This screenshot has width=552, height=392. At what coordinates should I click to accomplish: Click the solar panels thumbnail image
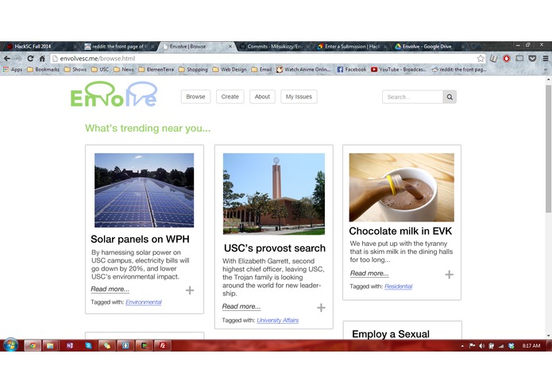144,190
